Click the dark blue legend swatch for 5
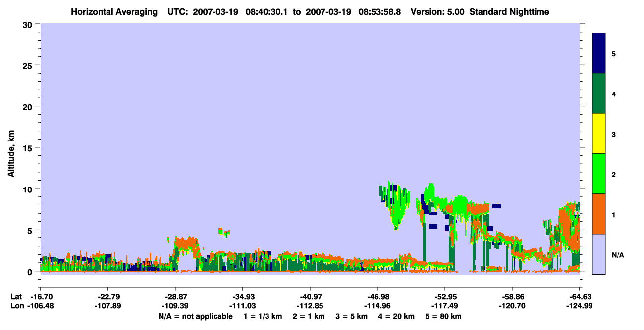Image resolution: width=644 pixels, height=330 pixels. (599, 53)
